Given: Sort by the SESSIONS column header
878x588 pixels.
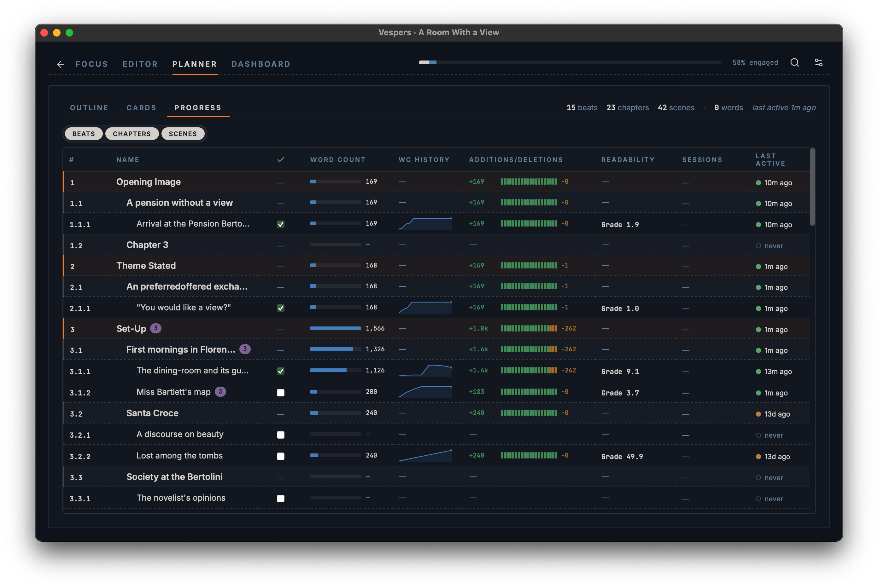Looking at the screenshot, I should [702, 160].
